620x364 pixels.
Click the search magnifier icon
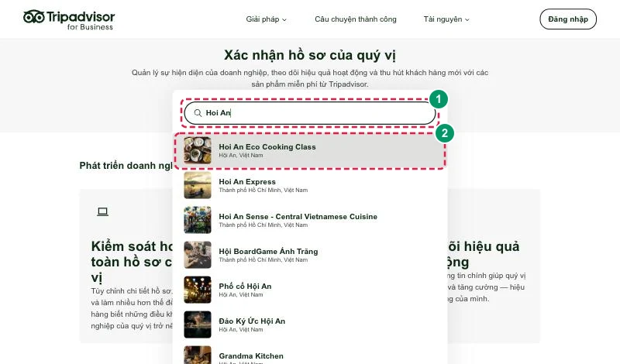(x=198, y=113)
